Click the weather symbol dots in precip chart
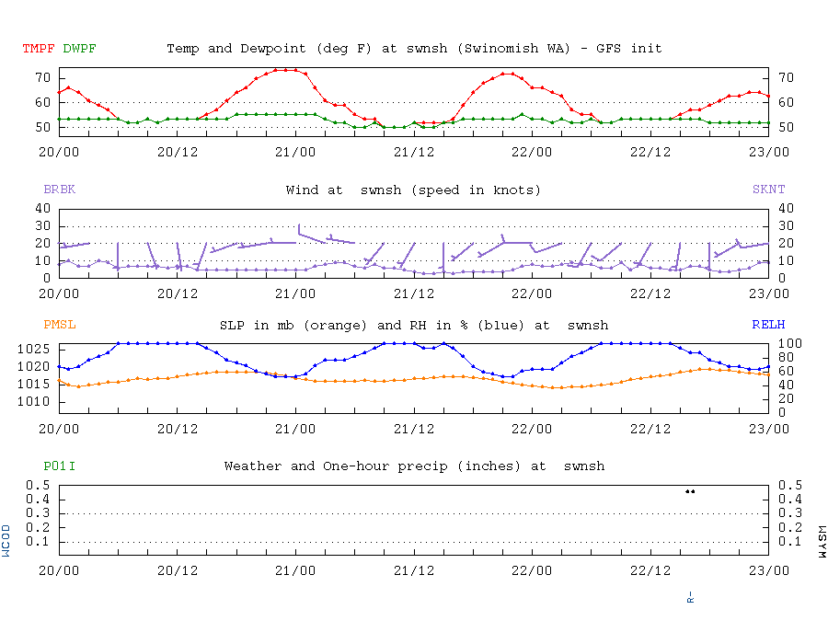Screen dimensions: 828x644 click(x=690, y=491)
